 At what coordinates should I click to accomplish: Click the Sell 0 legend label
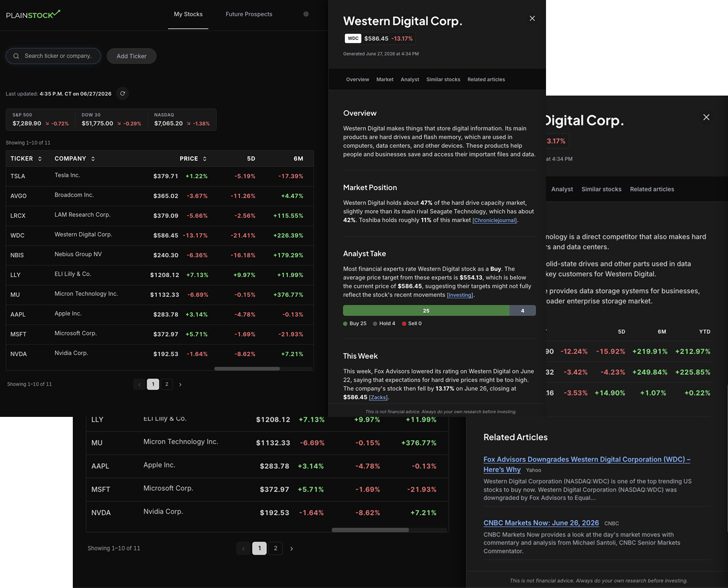(412, 324)
